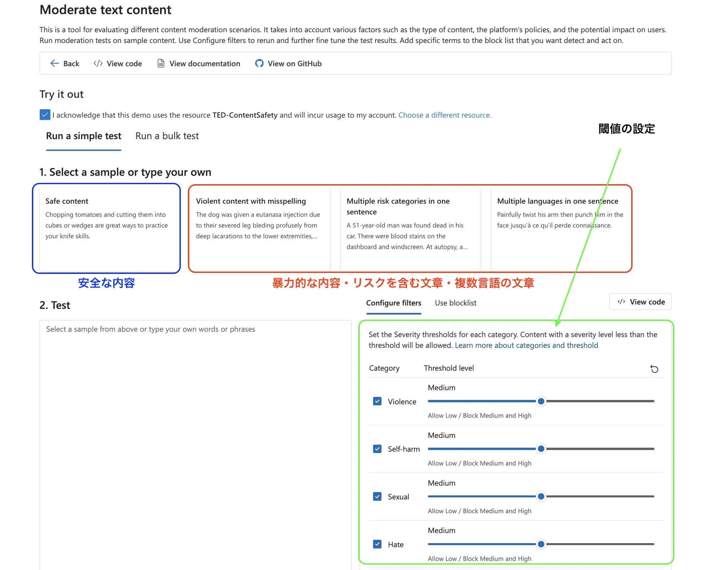Open View documentation page icon
The width and height of the screenshot is (728, 570).
tap(161, 63)
